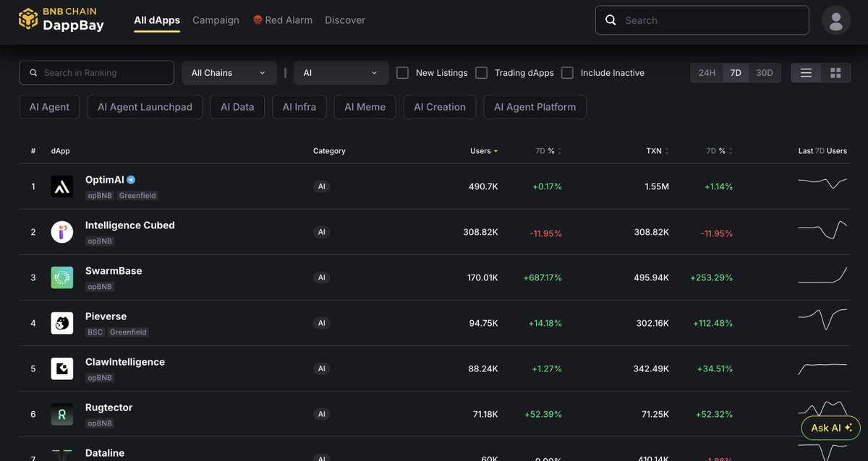Open the ClawIntelligence dApp link
This screenshot has width=868, height=461.
pyautogui.click(x=125, y=362)
